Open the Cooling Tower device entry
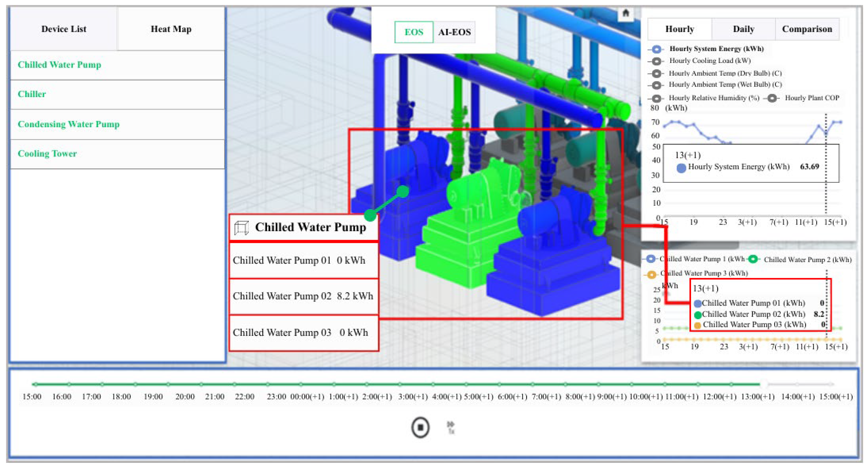 click(47, 154)
